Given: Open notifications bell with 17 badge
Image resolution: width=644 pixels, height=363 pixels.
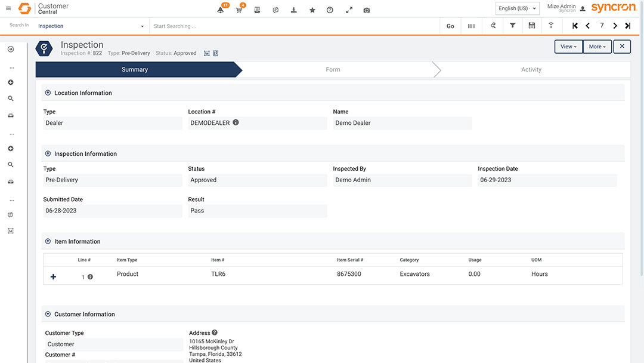Looking at the screenshot, I should 221,10.
